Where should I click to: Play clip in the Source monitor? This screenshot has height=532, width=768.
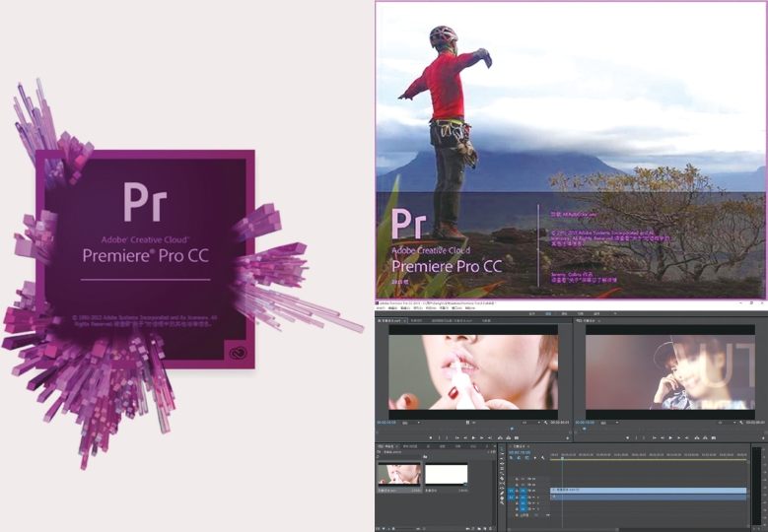[x=473, y=438]
